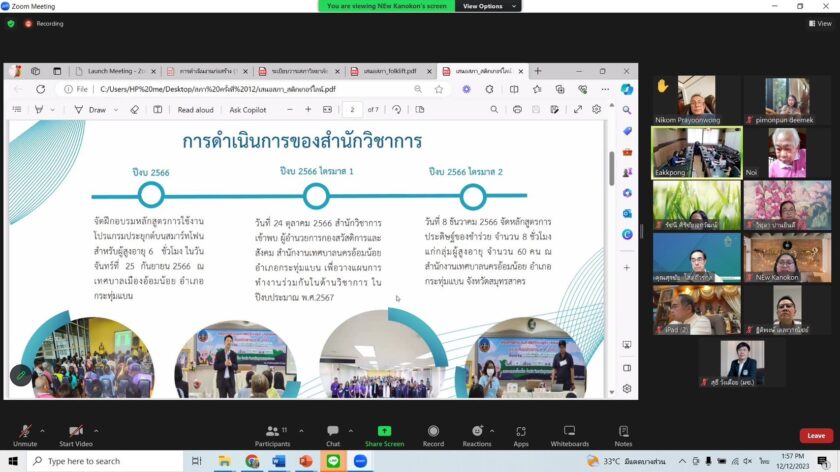Expand video options arrow beside Start Video
Screen dimensions: 840x472
(98, 427)
